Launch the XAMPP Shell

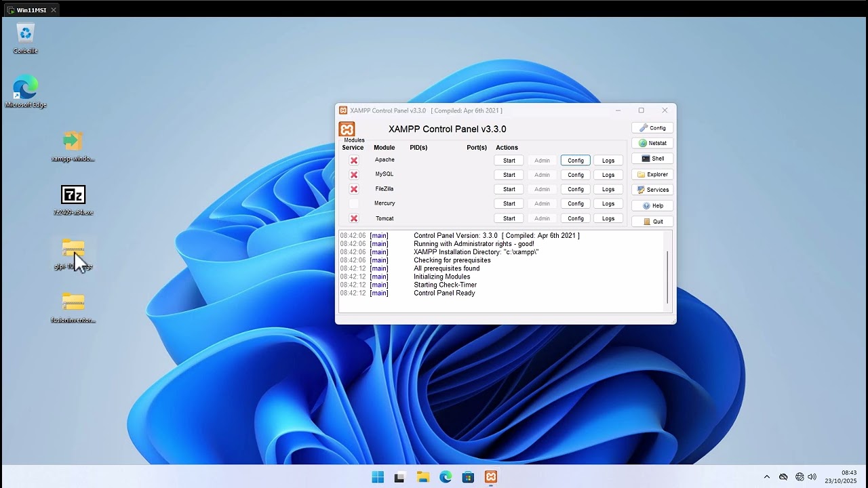tap(652, 159)
